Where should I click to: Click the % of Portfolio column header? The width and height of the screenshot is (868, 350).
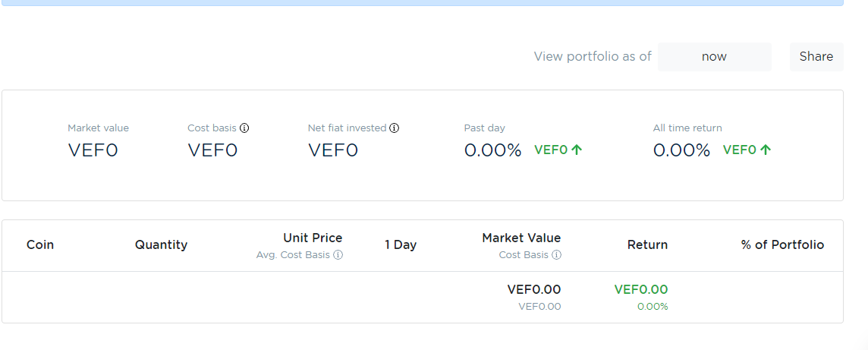tap(782, 244)
